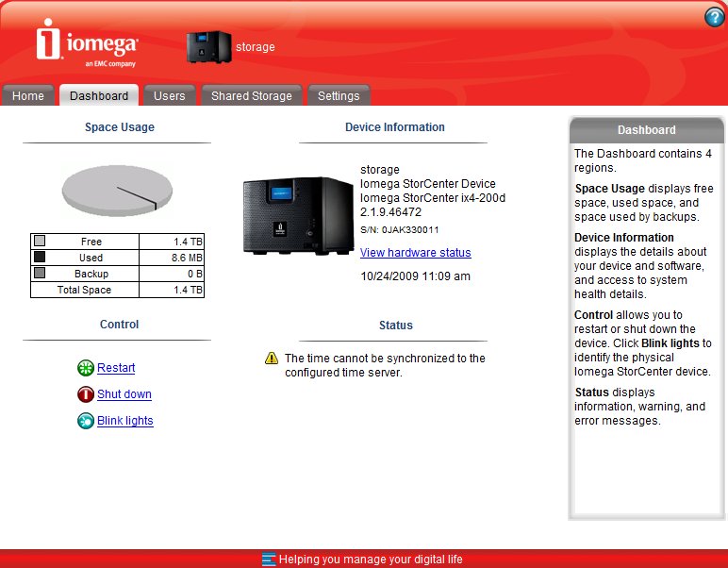Screen dimensions: 728x568
Task: Click the Blink lights icon
Action: point(86,421)
